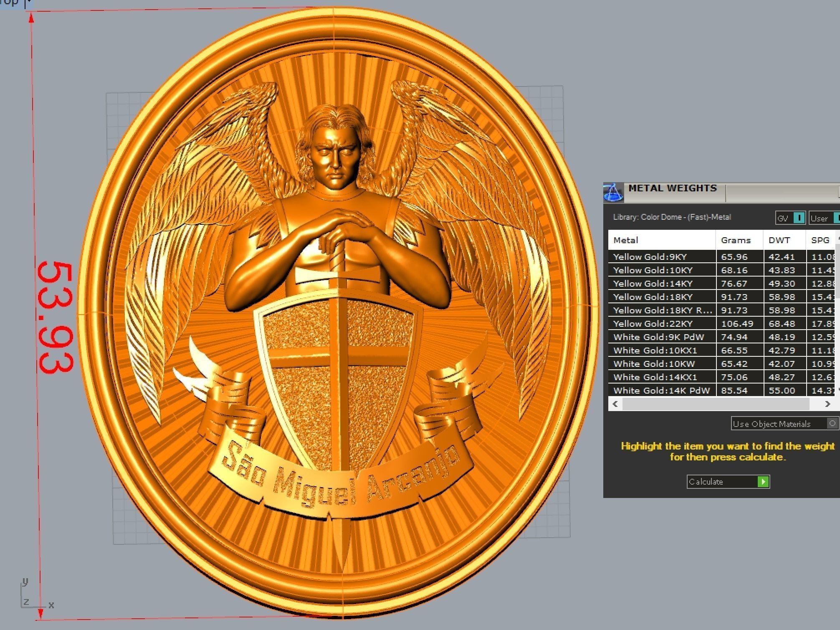The height and width of the screenshot is (630, 840).
Task: Click the horizontal scrollbar right arrow
Action: (x=827, y=404)
